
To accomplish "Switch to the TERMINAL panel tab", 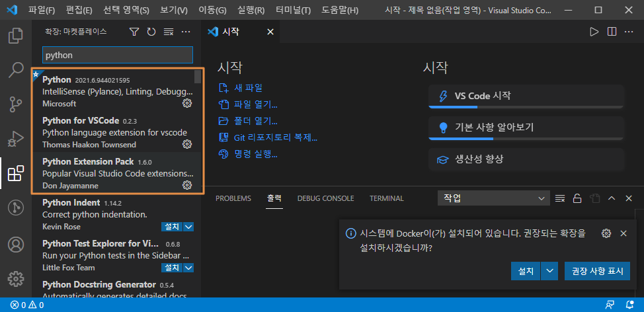I will pos(387,198).
